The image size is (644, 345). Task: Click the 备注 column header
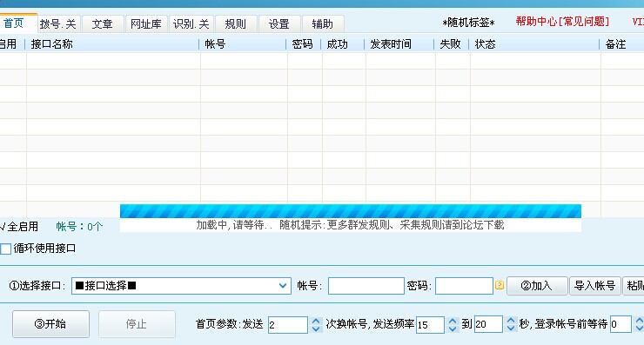(622, 44)
